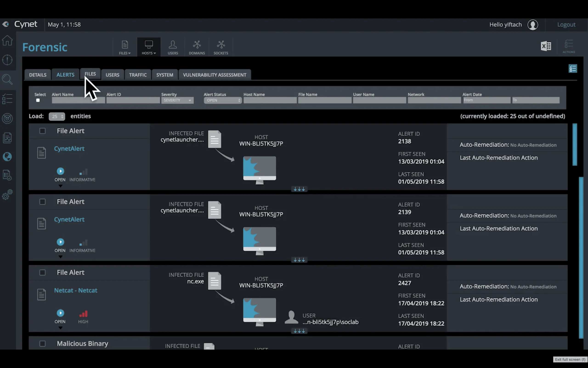Viewport: 588px width, 368px height.
Task: Open the Domains forensic section
Action: pos(197,47)
